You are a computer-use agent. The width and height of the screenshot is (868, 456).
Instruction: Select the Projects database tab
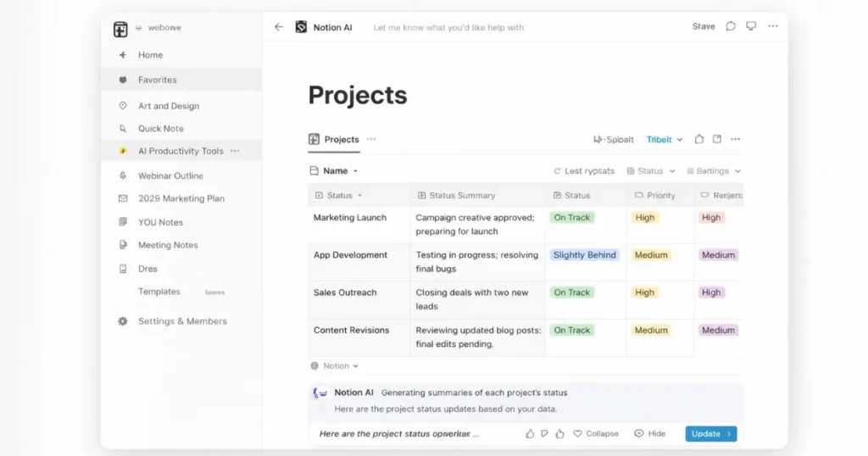334,140
